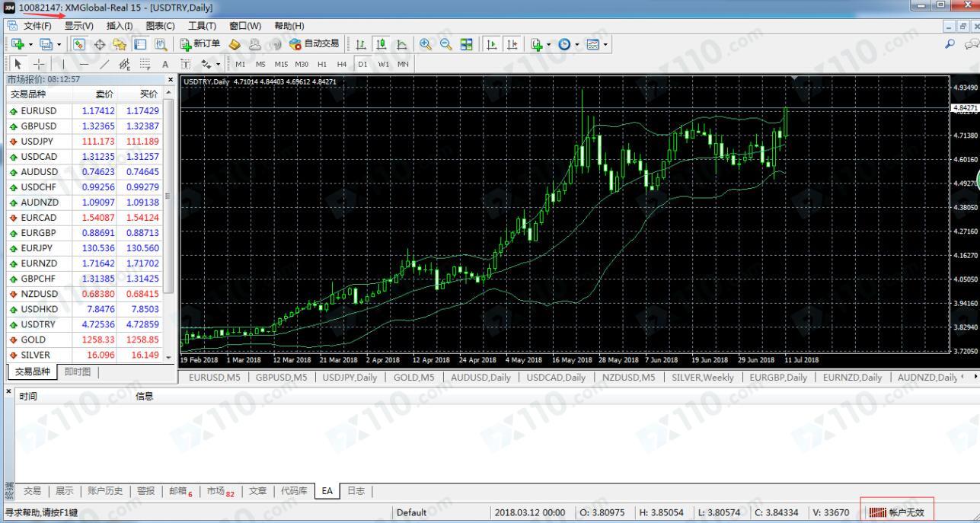This screenshot has height=523, width=980.
Task: Switch to line chart mode
Action: point(401,44)
